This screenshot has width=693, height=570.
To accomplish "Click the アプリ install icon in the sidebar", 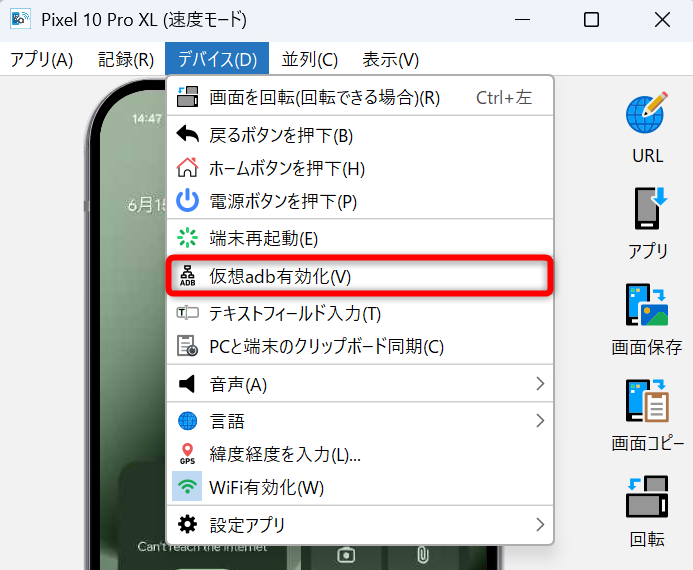I will (x=650, y=208).
